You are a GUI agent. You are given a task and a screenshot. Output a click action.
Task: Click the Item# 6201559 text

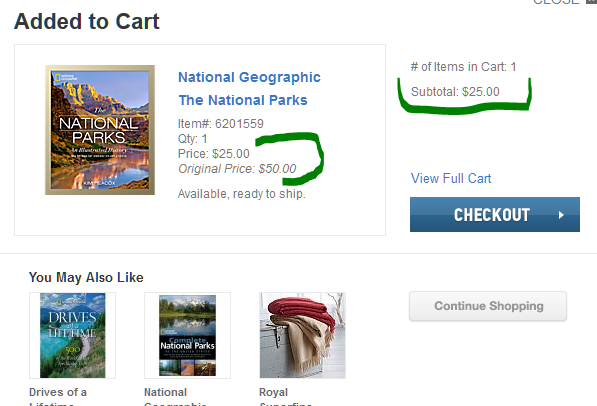pyautogui.click(x=221, y=124)
